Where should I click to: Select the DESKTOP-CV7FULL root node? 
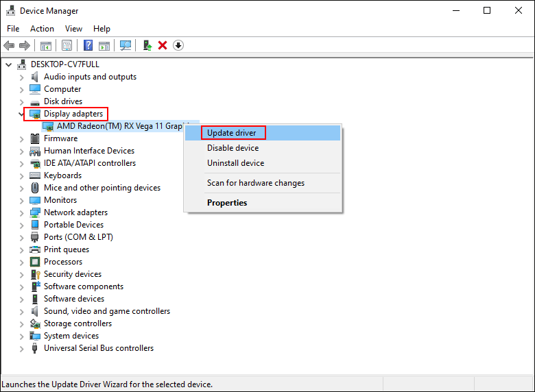click(x=64, y=64)
